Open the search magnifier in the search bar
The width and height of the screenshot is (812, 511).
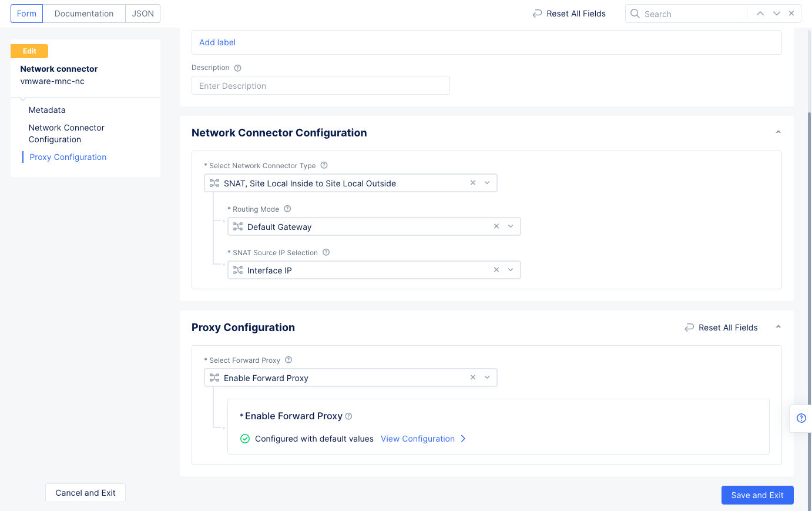[635, 13]
